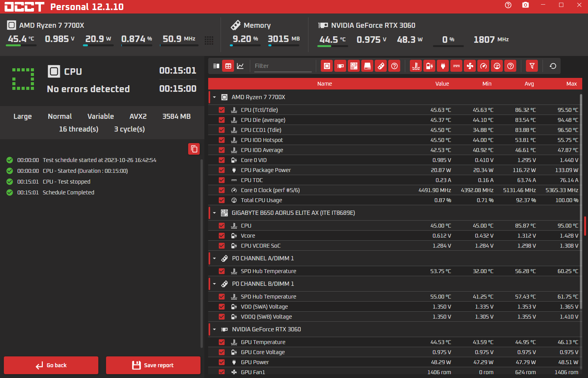Viewport: 588px width, 378px height.
Task: Disable the GPU Temperature sensor checkbox
Action: 222,342
